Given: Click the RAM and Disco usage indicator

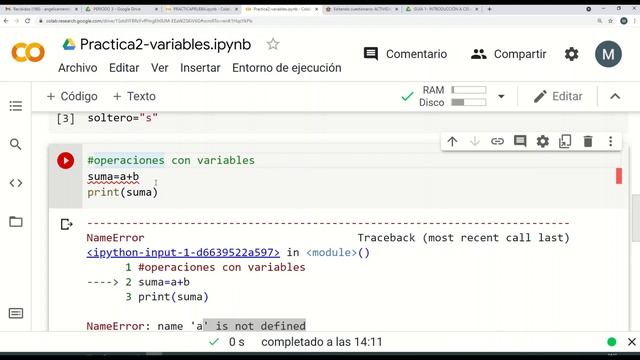Looking at the screenshot, I should [x=453, y=96].
